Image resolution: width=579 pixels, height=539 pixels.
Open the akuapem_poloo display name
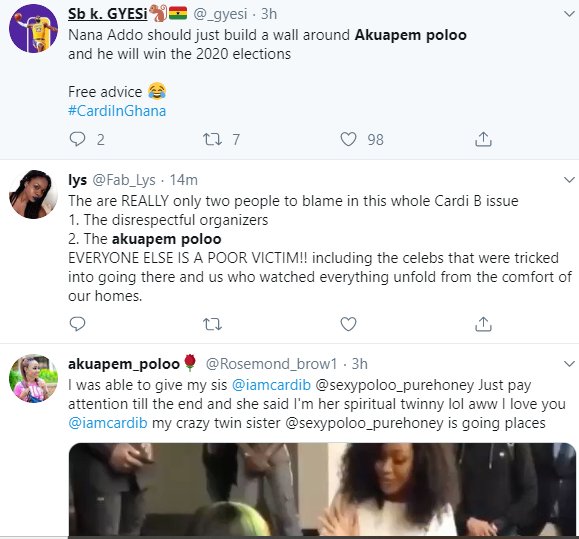124,364
